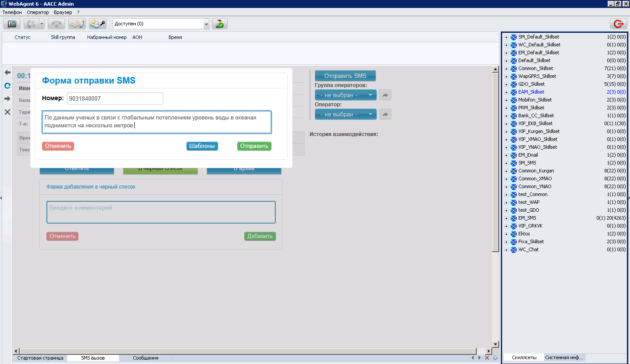Open the ? help menu

pos(78,12)
